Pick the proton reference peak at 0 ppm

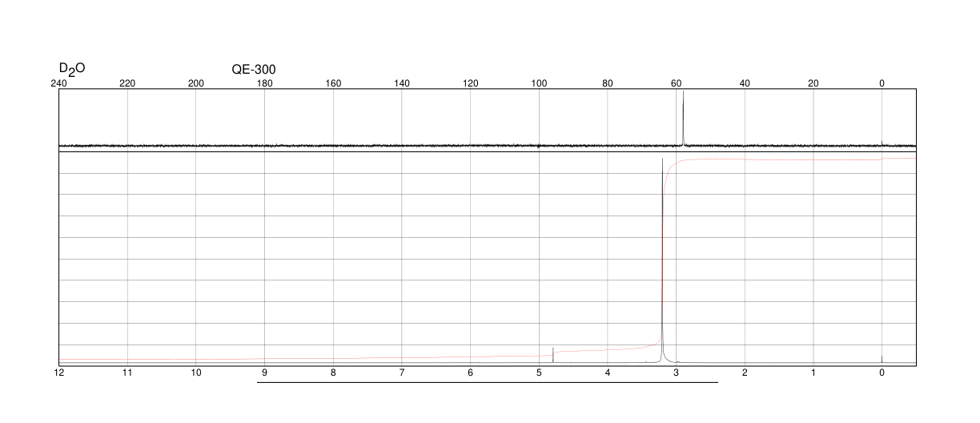tap(882, 359)
